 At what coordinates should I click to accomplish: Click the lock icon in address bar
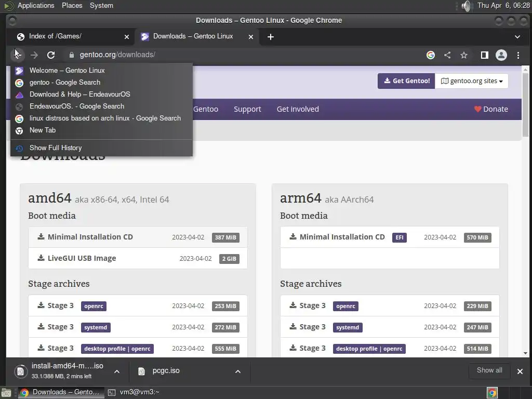pos(72,55)
